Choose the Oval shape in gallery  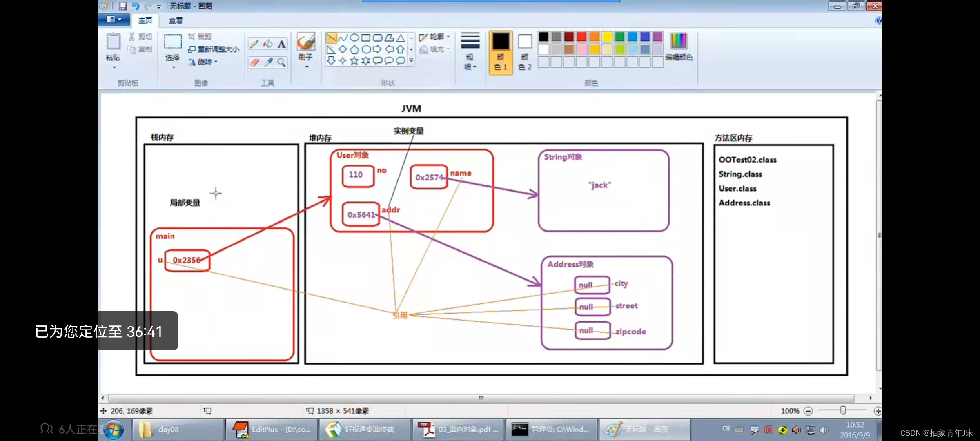[x=354, y=38]
